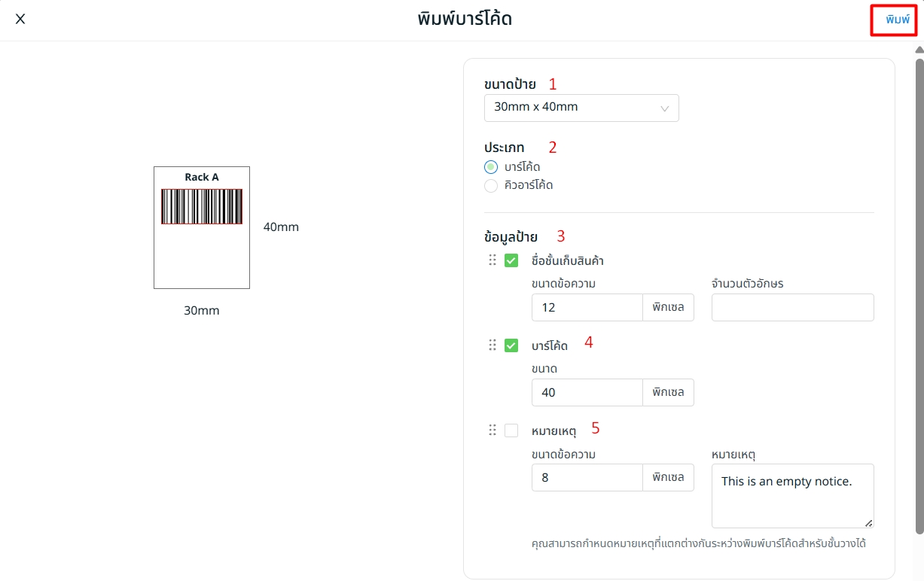Click drag handle for บาร์โค้ด row
Screen dimensions: 924x581
[492, 345]
